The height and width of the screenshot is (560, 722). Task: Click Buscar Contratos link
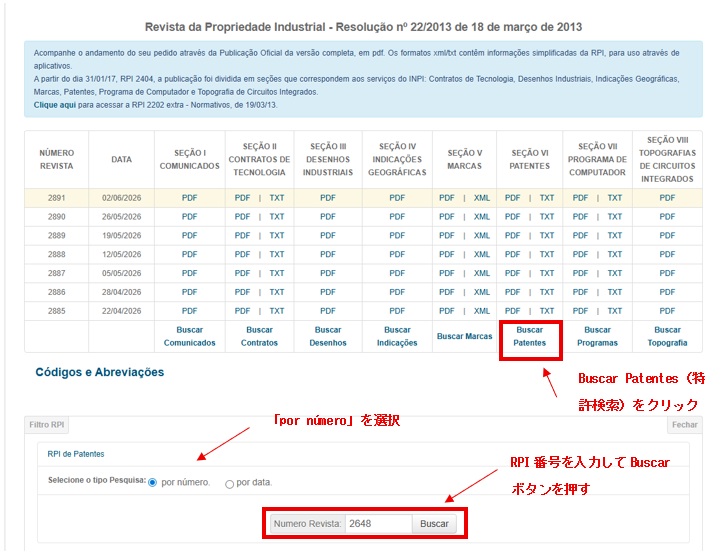[259, 336]
